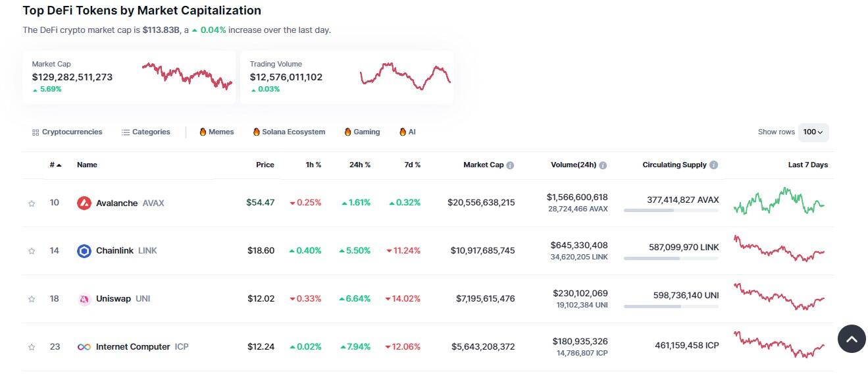Click the Cryptocurrencies grid icon
Screen dimensions: 868x374
[36, 132]
